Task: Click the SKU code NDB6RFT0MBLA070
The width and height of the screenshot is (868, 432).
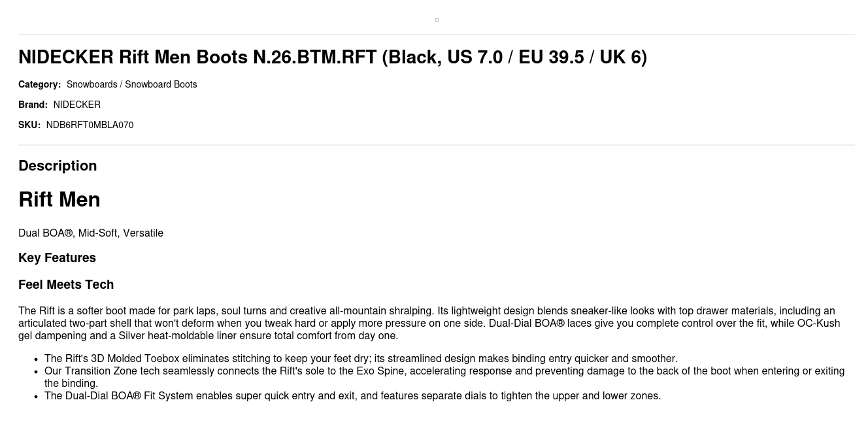Action: pos(90,125)
